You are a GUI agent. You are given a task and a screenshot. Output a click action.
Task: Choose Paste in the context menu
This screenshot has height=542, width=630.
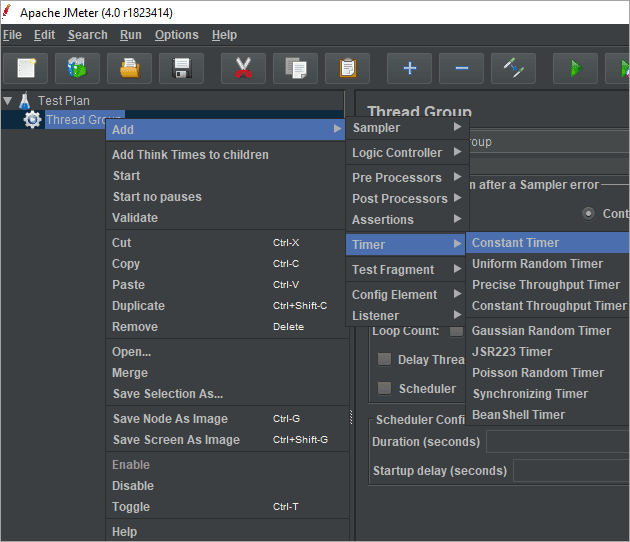point(227,284)
